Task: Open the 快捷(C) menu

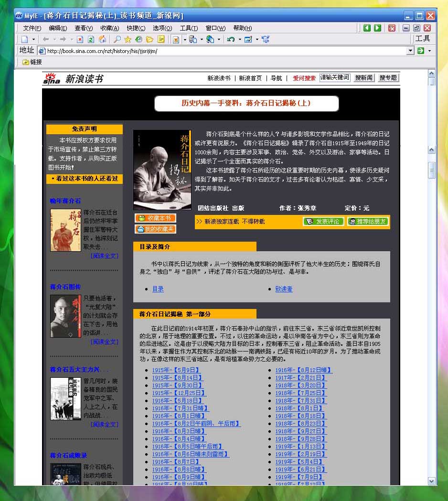Action: (136, 28)
